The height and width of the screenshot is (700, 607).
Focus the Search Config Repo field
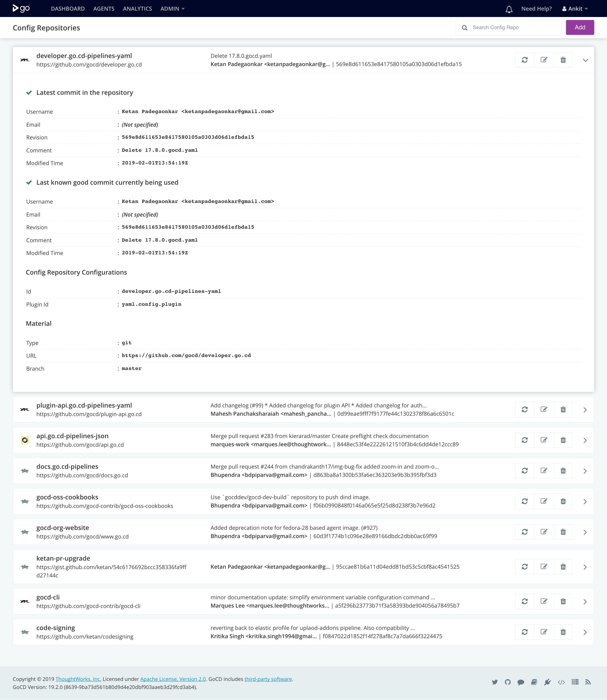coord(508,27)
